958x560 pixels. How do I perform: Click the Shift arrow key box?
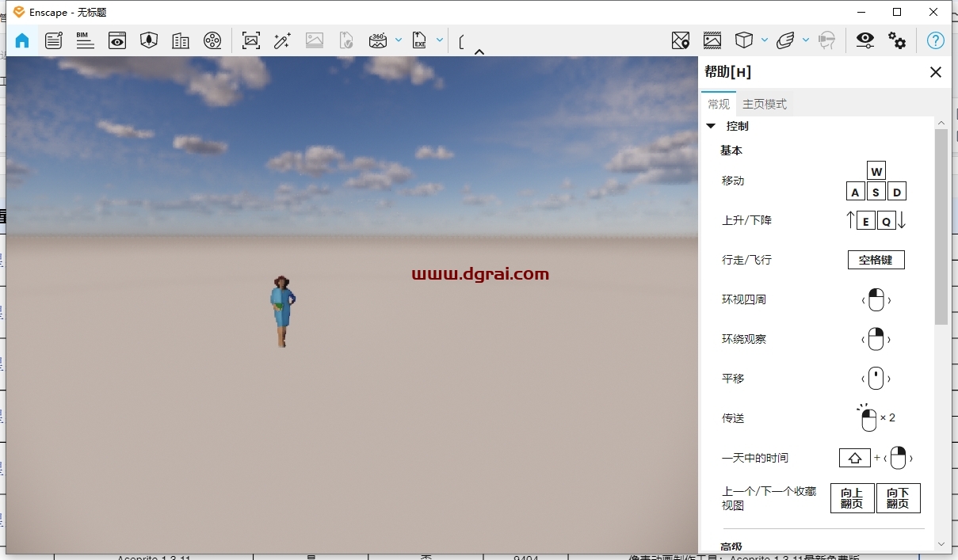[855, 458]
